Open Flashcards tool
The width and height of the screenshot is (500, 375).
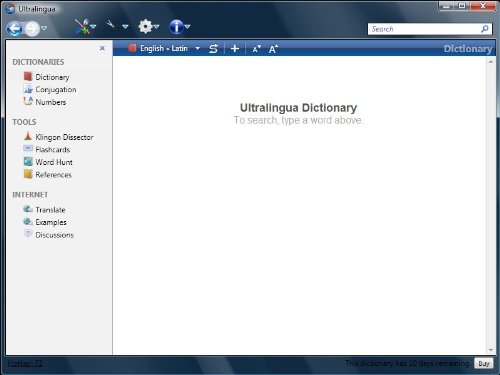tap(53, 150)
